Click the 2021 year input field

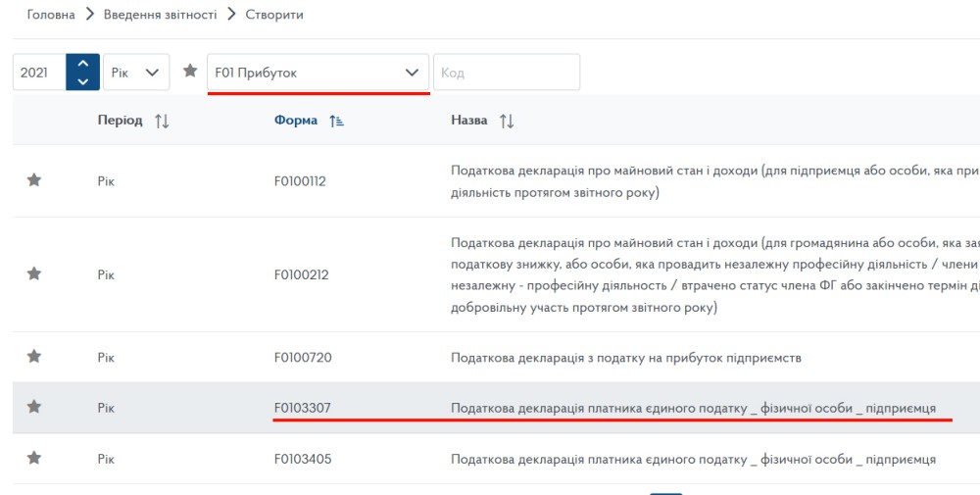click(39, 73)
